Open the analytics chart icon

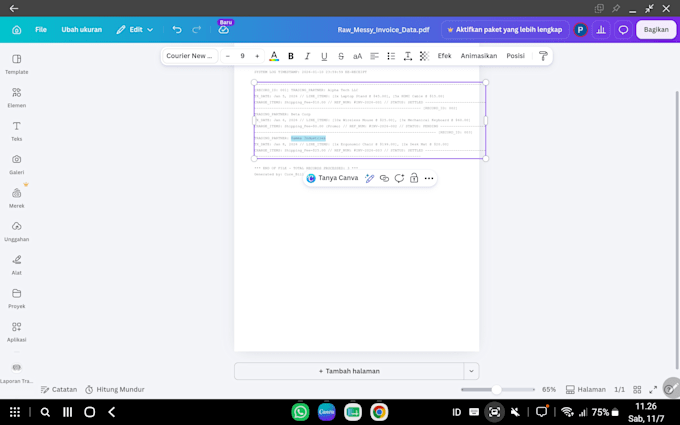click(x=601, y=29)
